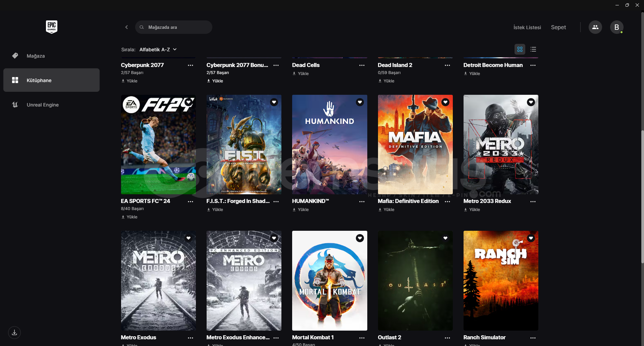644x346 pixels.
Task: Click Yükle for Dead Island 2
Action: 386,81
